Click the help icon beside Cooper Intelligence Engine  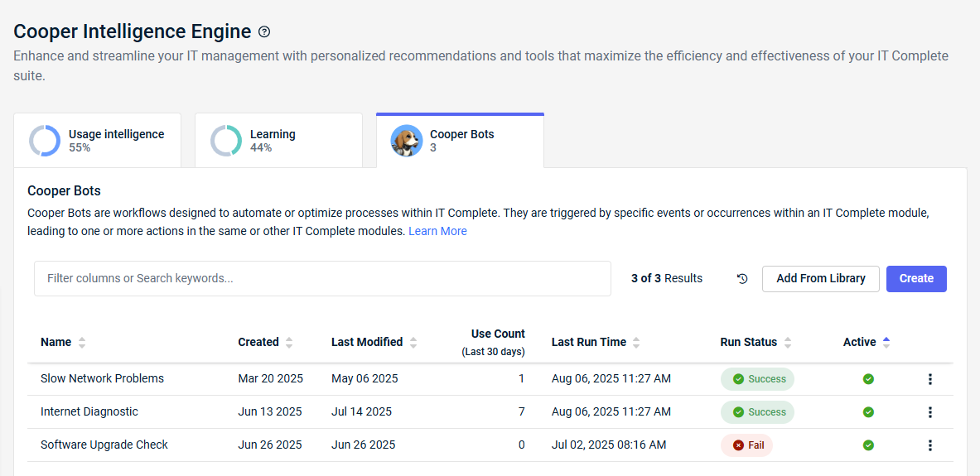point(265,31)
